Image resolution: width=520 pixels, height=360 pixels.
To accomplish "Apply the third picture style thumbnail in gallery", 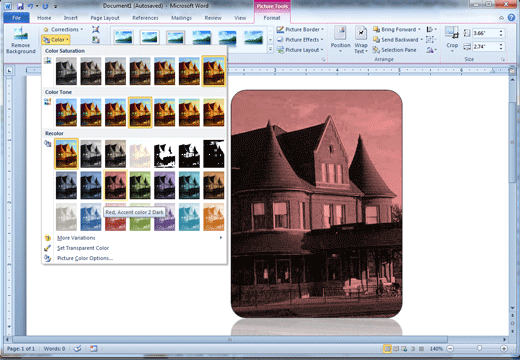I will [x=176, y=37].
